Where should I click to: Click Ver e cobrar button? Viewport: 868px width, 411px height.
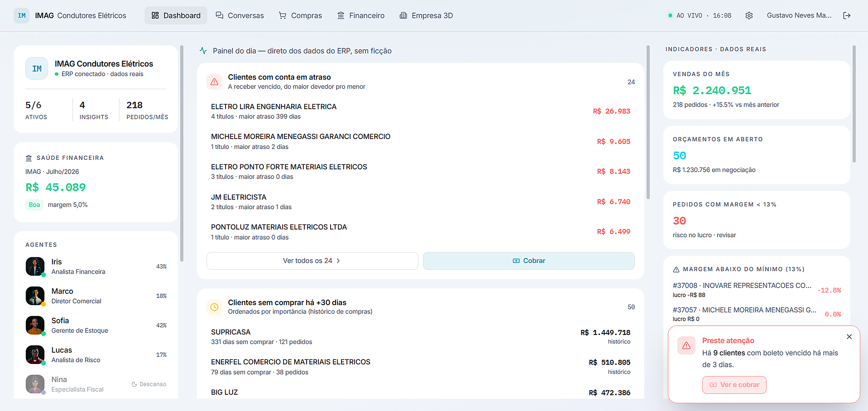coord(734,385)
